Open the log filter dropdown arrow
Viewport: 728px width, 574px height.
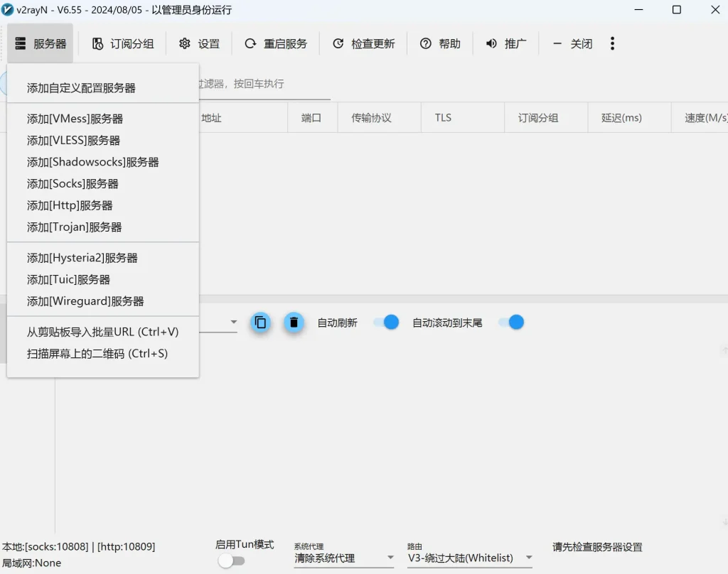point(233,323)
